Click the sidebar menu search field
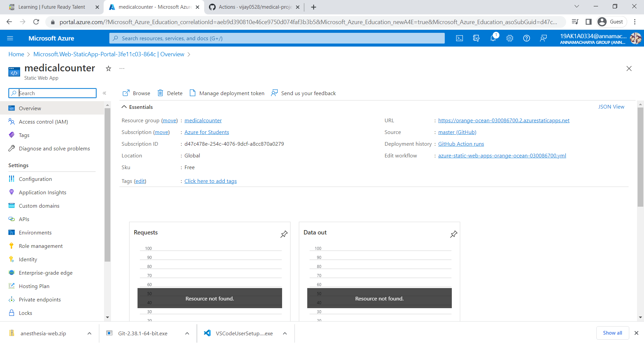This screenshot has width=644, height=345. (52, 93)
